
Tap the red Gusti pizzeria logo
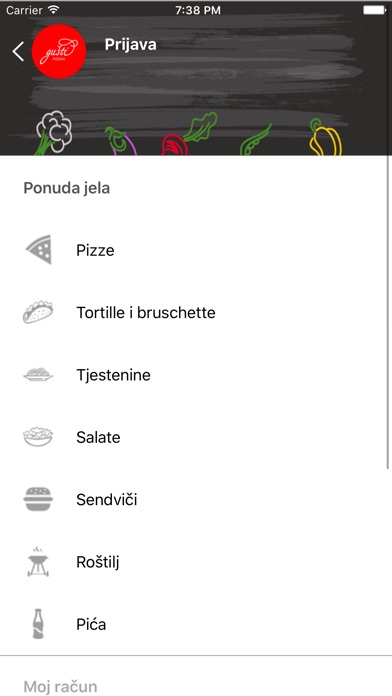(59, 51)
